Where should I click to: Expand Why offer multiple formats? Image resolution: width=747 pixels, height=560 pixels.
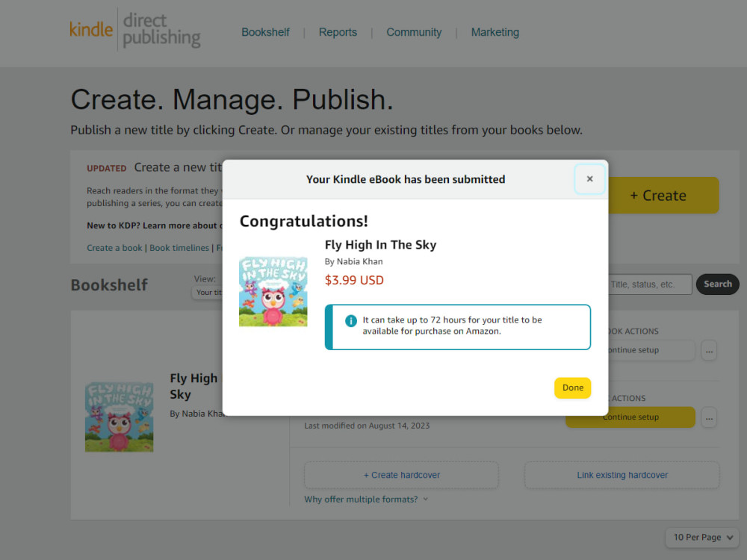pos(366,500)
